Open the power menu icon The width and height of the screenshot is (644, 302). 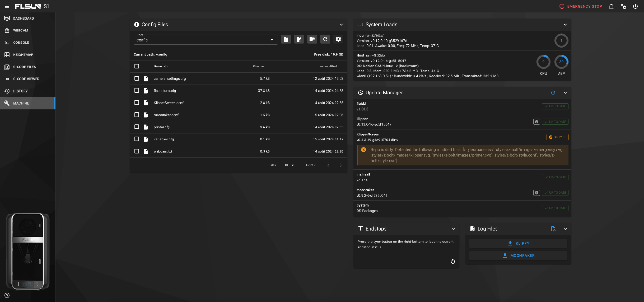click(635, 6)
